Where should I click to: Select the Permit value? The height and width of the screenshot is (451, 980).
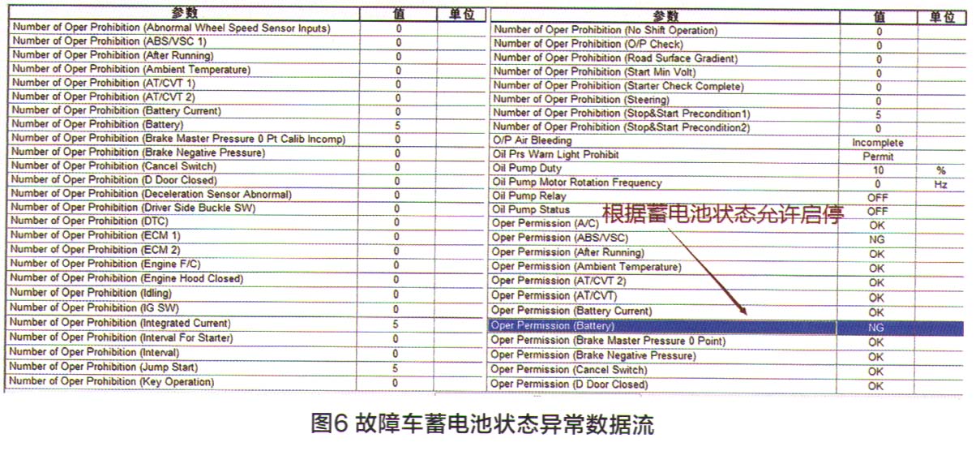coord(878,157)
